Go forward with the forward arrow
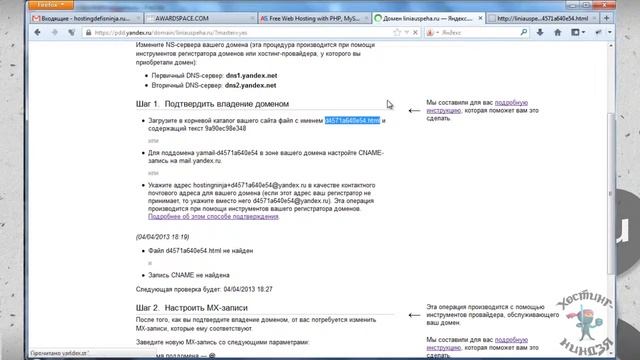 coord(54,32)
